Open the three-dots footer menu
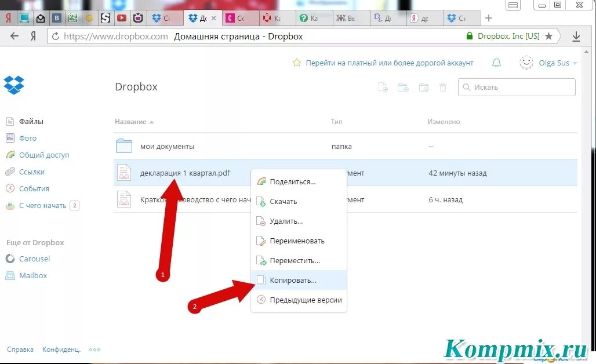The image size is (596, 364). tap(95, 350)
